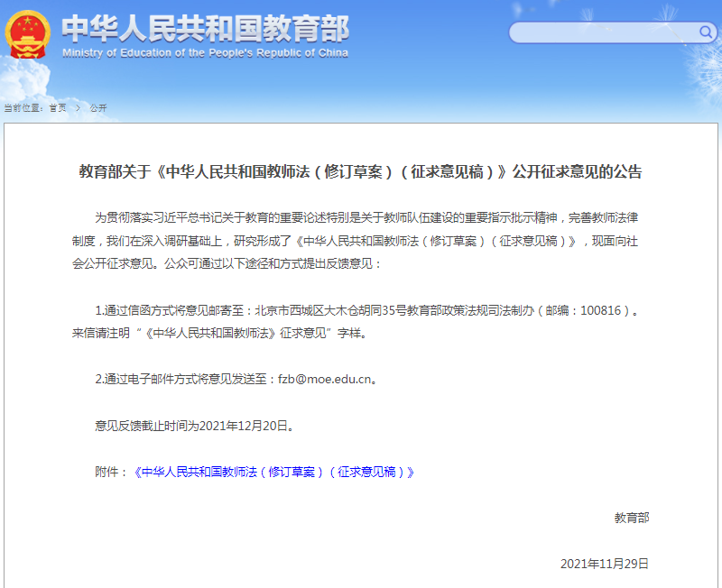Click the Ministry of Education English subtitle
This screenshot has height=588, width=722.
click(x=206, y=53)
